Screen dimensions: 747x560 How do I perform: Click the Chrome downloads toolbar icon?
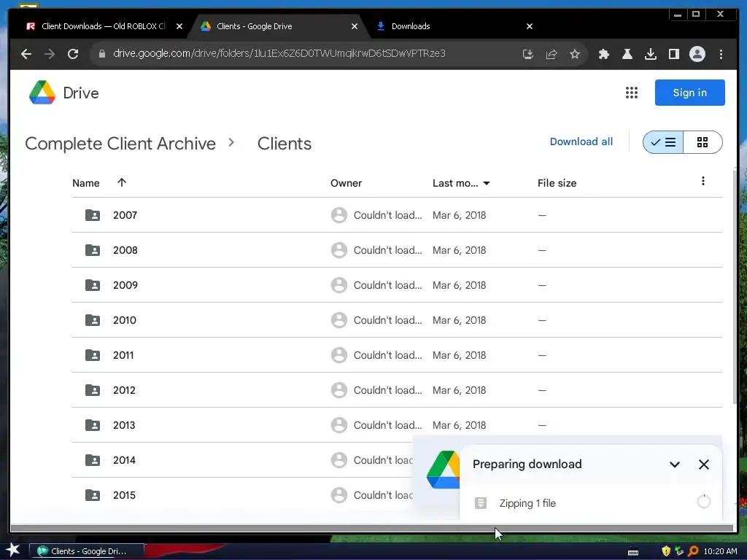click(x=650, y=54)
